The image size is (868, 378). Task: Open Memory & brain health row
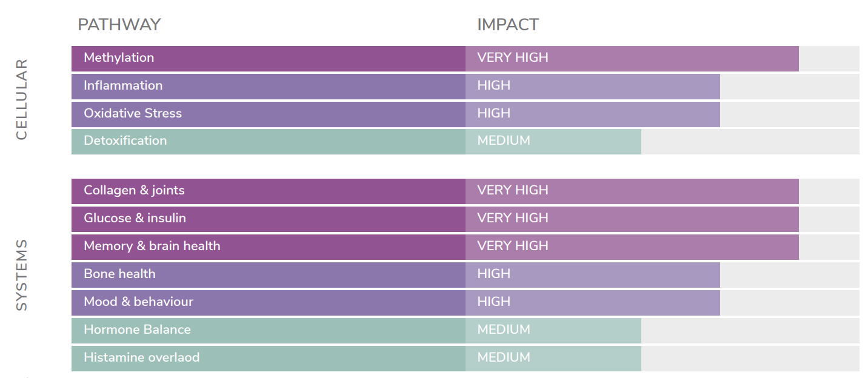[465, 247]
